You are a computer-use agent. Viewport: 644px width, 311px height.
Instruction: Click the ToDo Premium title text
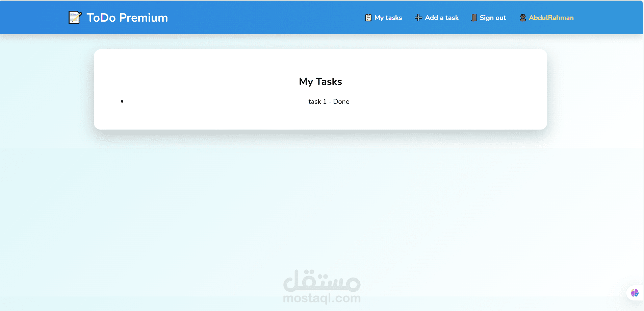(127, 17)
